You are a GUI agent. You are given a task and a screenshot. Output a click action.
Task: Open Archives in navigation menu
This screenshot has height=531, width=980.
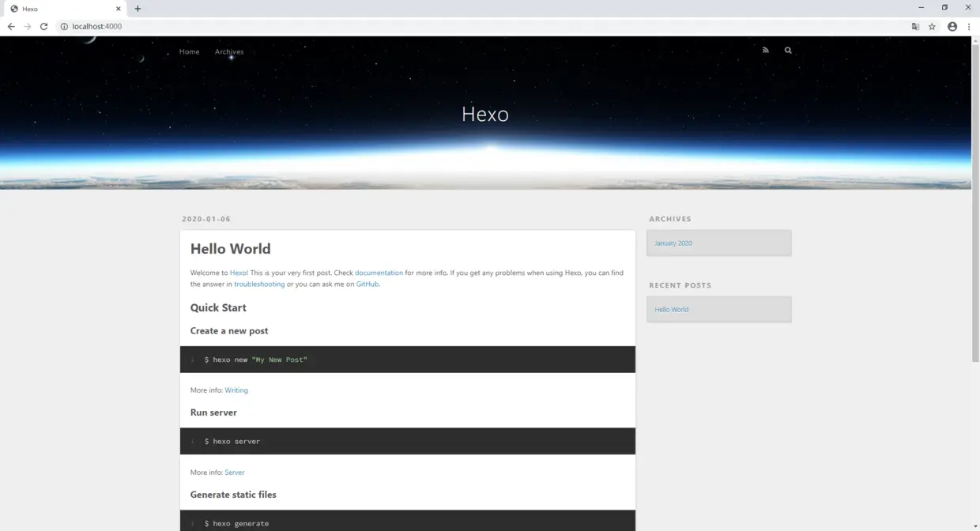coord(229,51)
